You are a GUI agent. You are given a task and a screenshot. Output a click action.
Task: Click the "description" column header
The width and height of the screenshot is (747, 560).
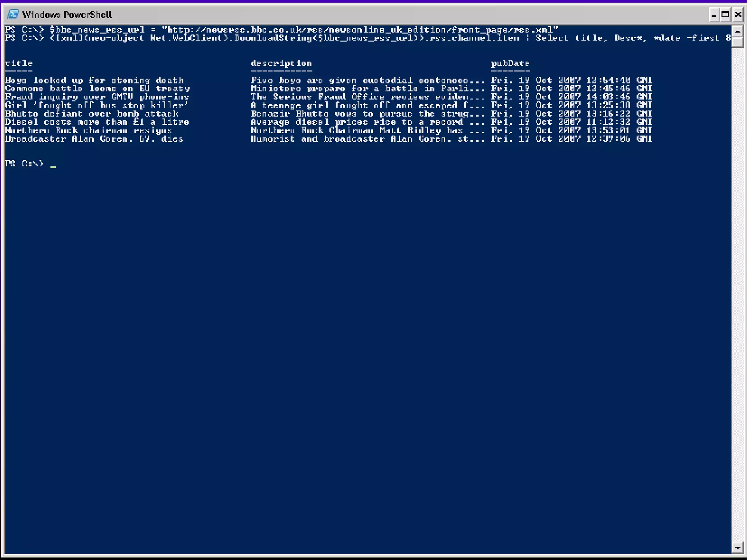tap(281, 63)
